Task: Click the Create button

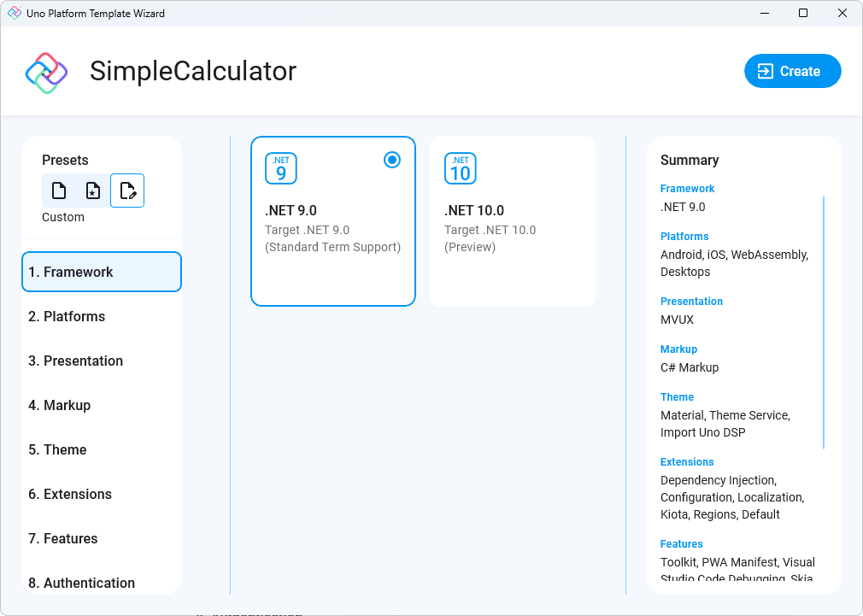Action: (x=792, y=71)
